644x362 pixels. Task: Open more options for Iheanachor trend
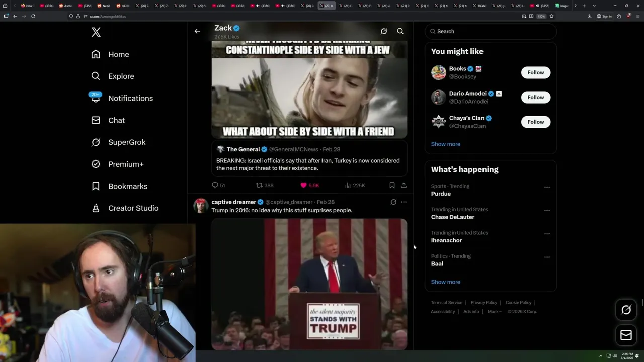(547, 234)
